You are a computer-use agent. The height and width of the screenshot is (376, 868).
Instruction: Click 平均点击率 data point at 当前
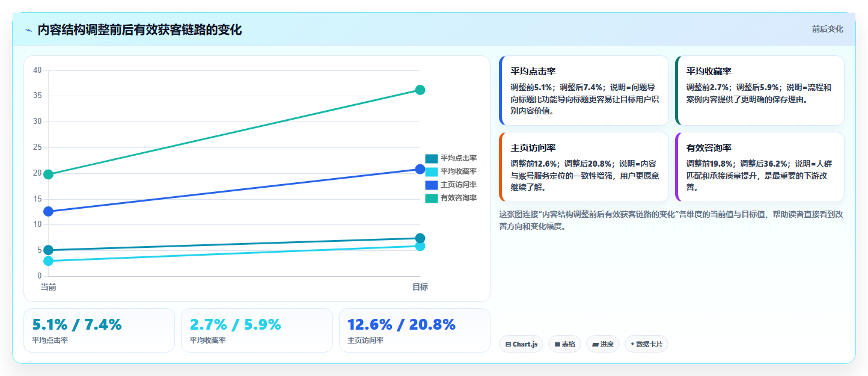tap(49, 250)
